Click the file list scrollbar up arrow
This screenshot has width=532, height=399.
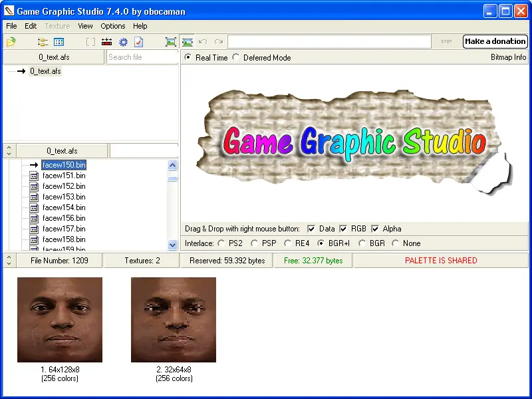click(172, 165)
